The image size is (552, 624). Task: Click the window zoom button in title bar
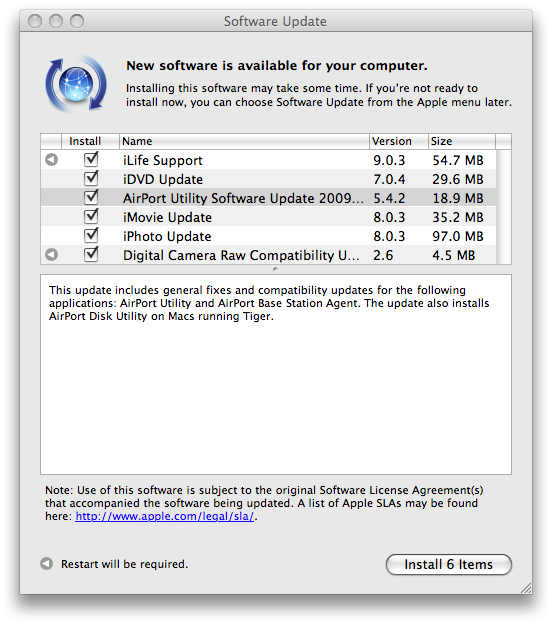[77, 21]
